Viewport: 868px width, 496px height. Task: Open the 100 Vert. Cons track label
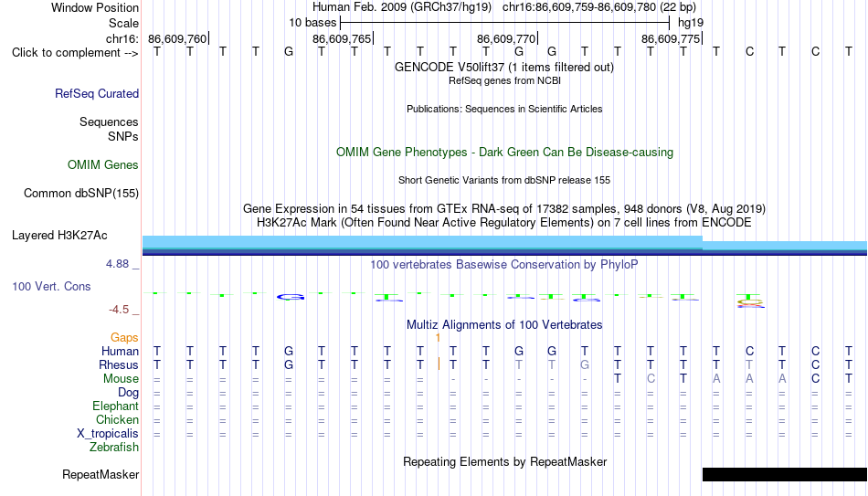coord(51,286)
